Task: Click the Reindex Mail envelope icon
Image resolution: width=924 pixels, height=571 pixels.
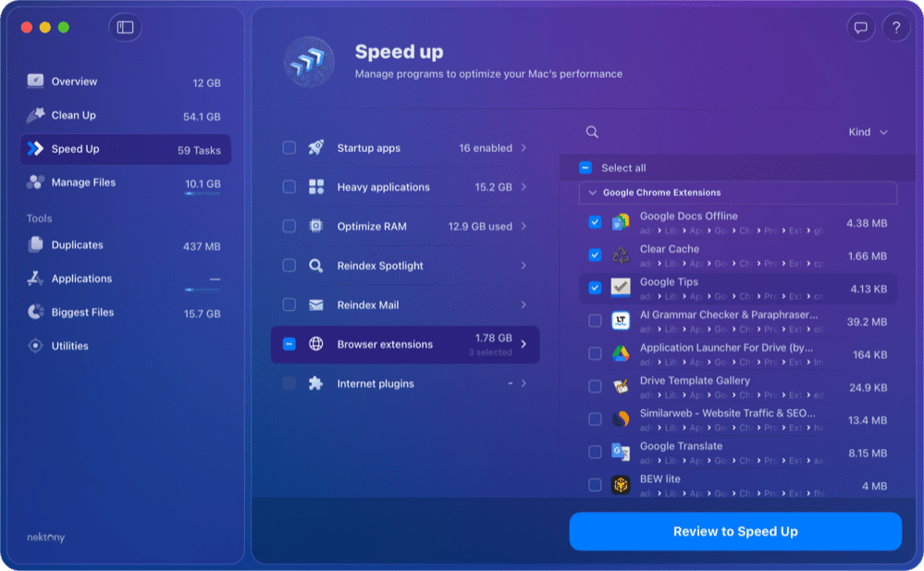Action: tap(315, 304)
